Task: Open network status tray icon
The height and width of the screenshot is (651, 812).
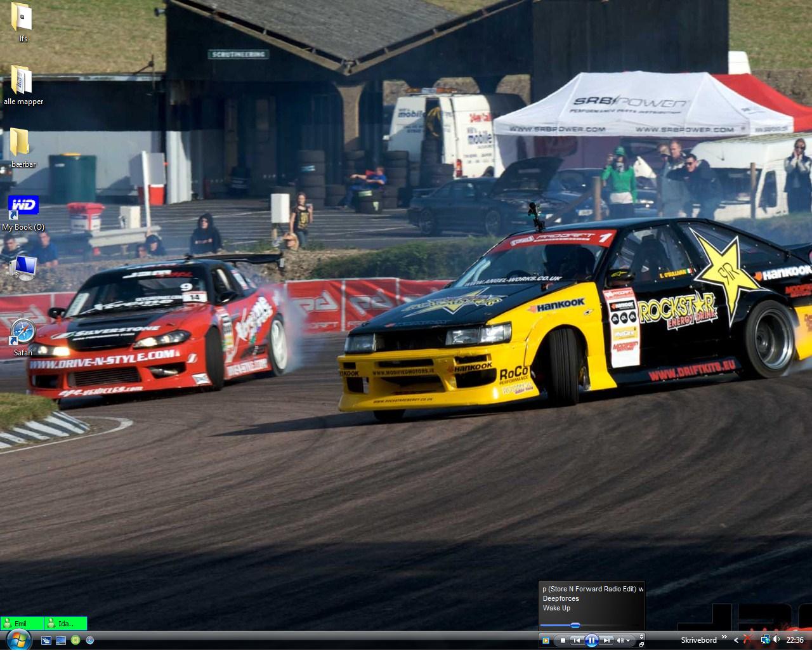Action: (x=765, y=640)
